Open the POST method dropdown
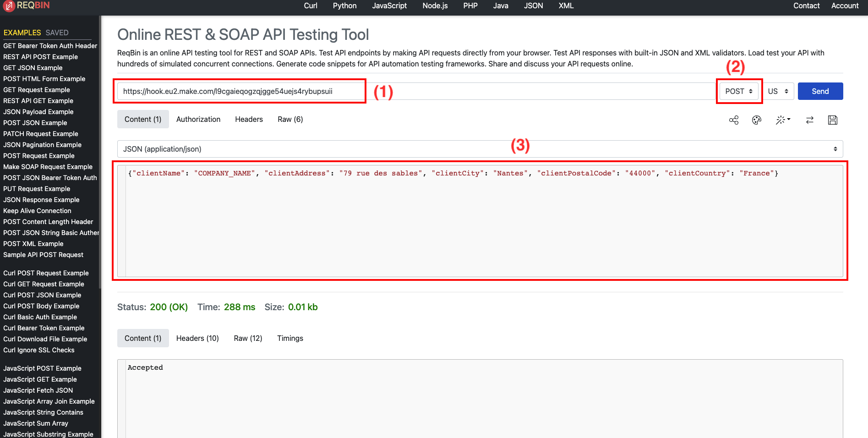This screenshot has width=868, height=438. click(x=738, y=91)
